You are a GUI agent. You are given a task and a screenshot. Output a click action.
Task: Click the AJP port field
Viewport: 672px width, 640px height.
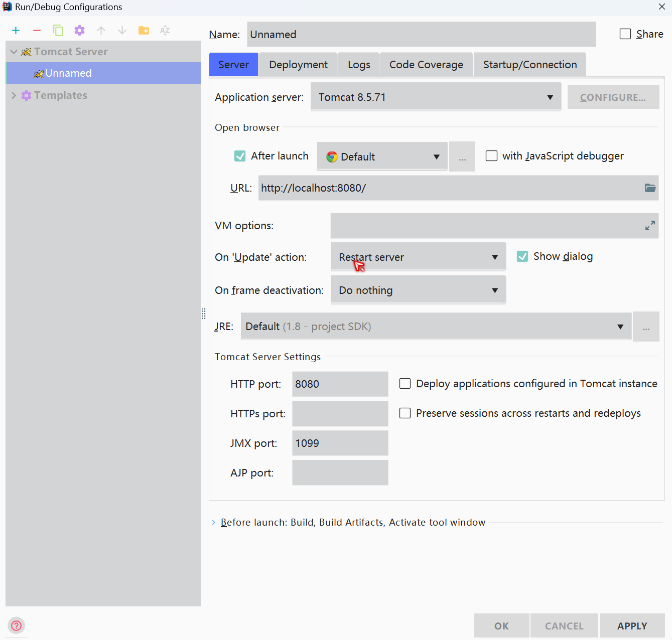click(x=340, y=473)
